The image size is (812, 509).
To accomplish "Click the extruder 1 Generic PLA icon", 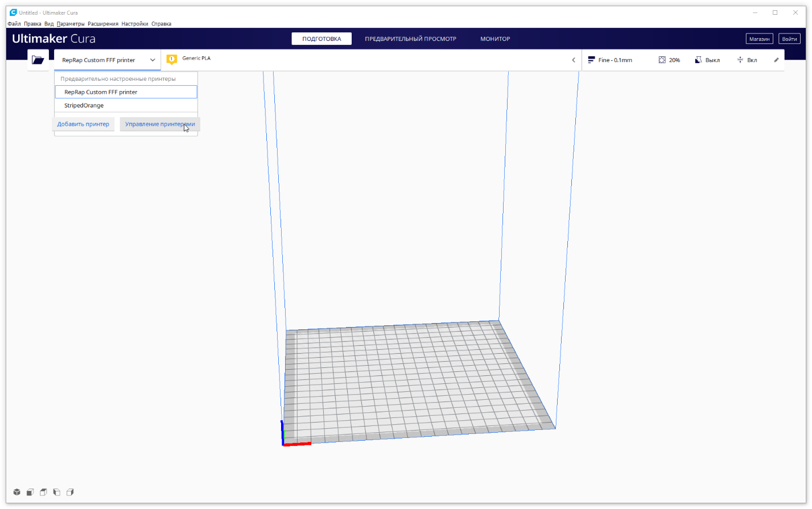I will (172, 59).
